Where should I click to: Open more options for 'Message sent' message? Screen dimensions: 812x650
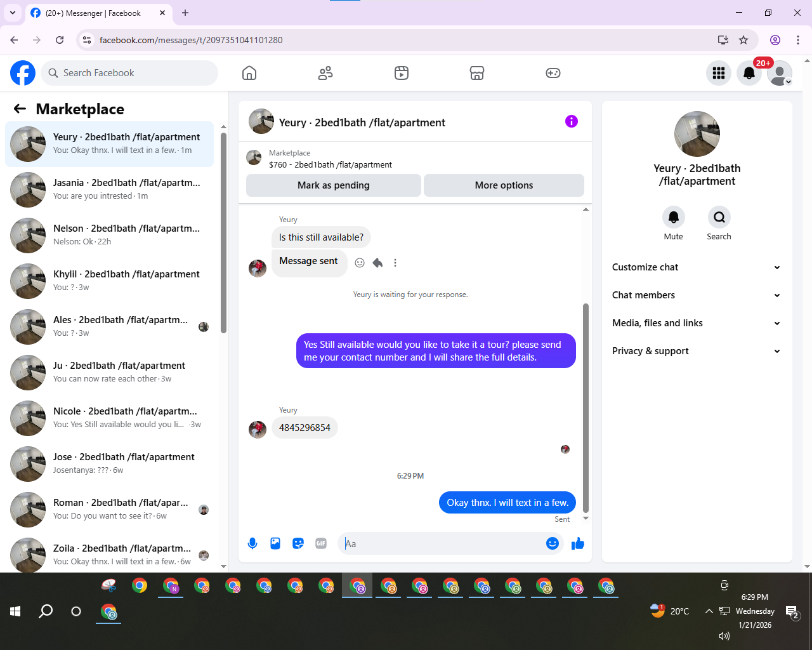395,263
